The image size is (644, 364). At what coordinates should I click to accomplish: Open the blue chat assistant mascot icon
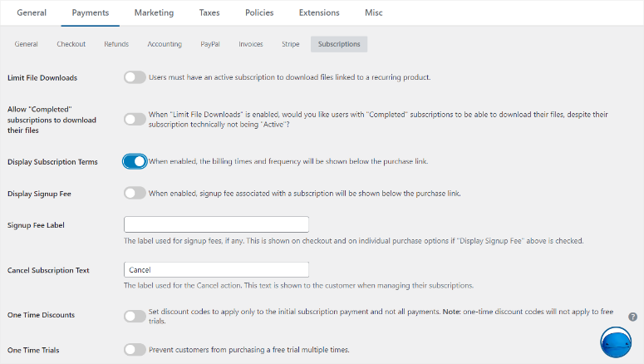pos(617,343)
